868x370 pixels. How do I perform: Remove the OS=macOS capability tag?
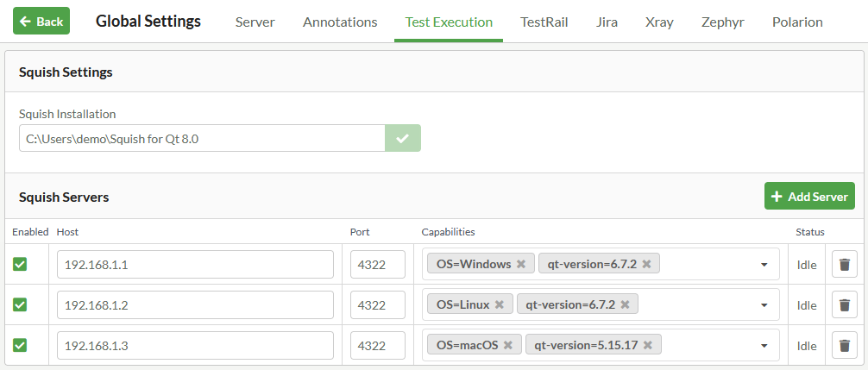coord(508,345)
